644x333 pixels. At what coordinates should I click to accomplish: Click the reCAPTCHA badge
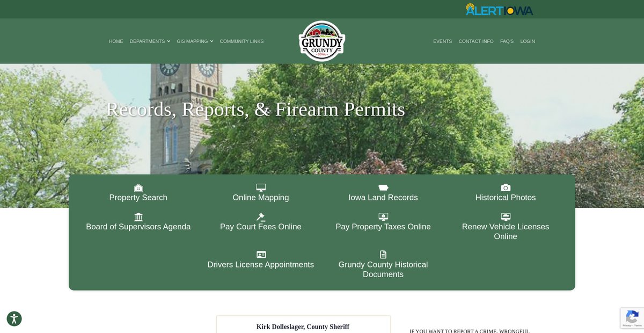(x=632, y=318)
